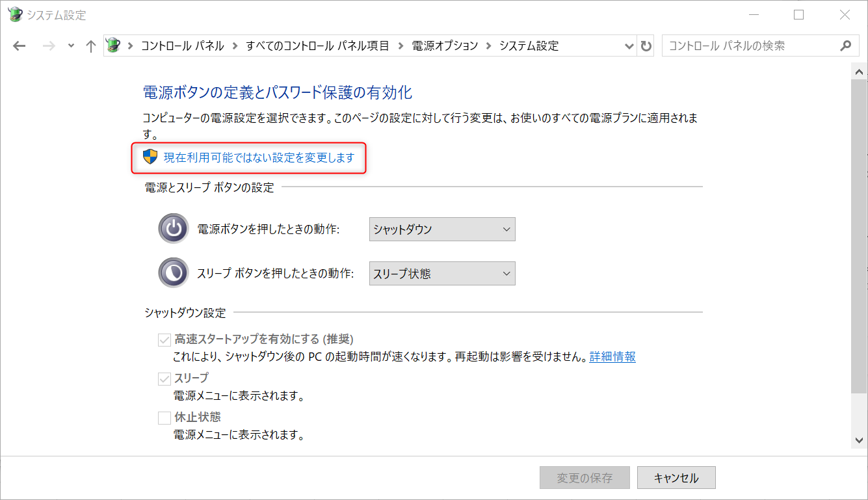The width and height of the screenshot is (868, 500).
Task: Open スリープ ボタンを押したときの動作 dropdown
Action: click(x=442, y=273)
